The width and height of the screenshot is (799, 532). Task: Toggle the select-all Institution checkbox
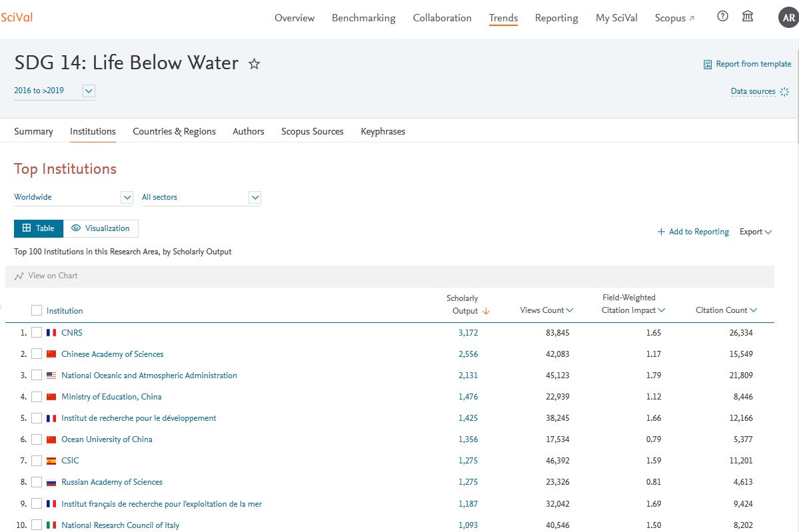coord(37,310)
